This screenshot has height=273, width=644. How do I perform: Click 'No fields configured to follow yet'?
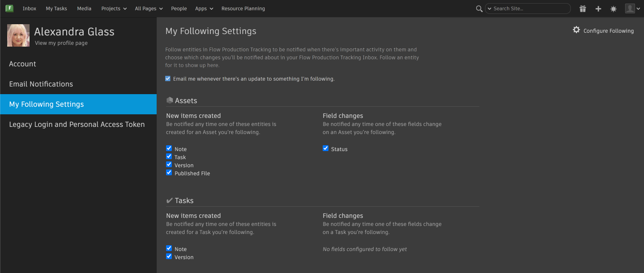(365, 249)
